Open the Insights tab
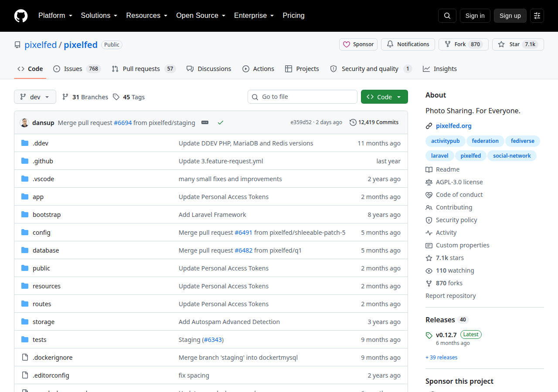The height and width of the screenshot is (392, 558). [x=439, y=69]
